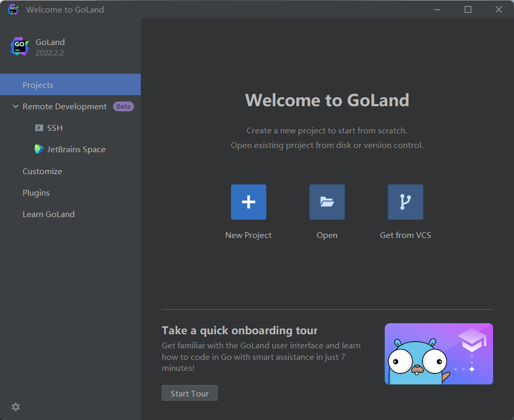This screenshot has height=420, width=514.
Task: Click the JetBrains Space logo icon
Action: [x=39, y=149]
